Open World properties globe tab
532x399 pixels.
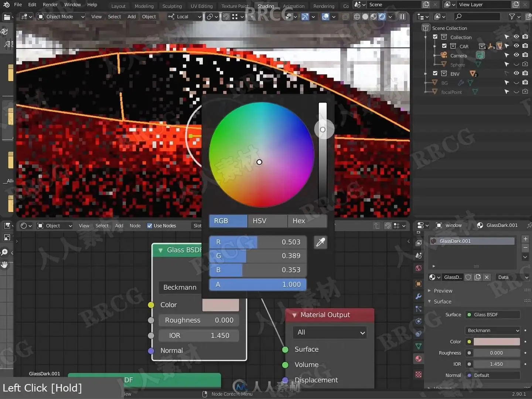(419, 268)
